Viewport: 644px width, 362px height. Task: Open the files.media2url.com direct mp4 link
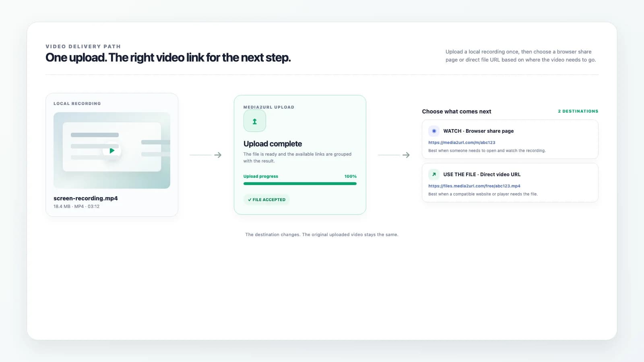click(x=474, y=186)
